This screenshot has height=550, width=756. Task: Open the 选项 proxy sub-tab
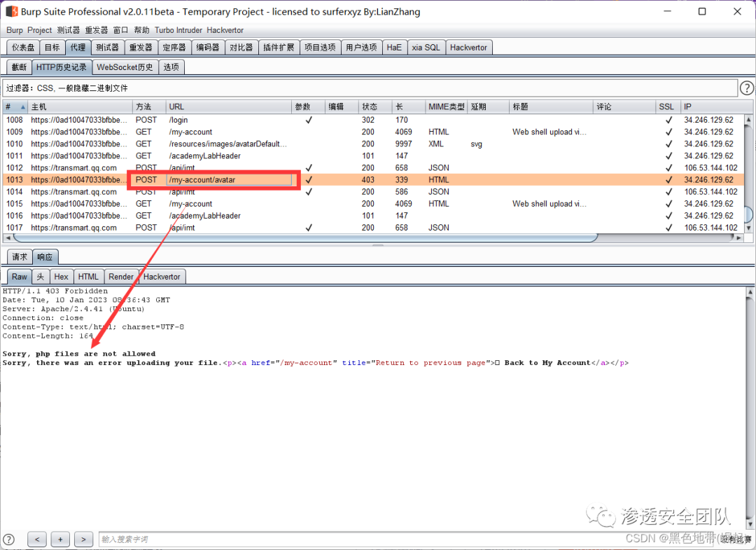coord(171,67)
